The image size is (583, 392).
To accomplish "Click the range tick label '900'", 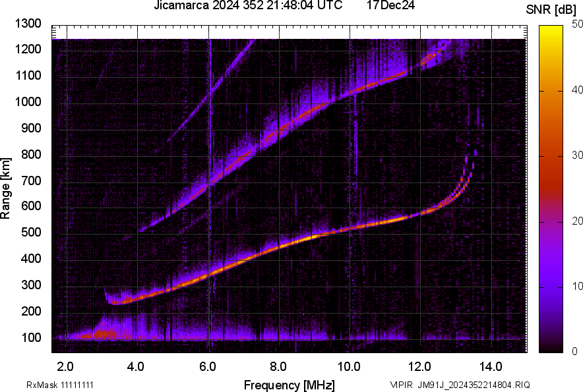I will [31, 128].
